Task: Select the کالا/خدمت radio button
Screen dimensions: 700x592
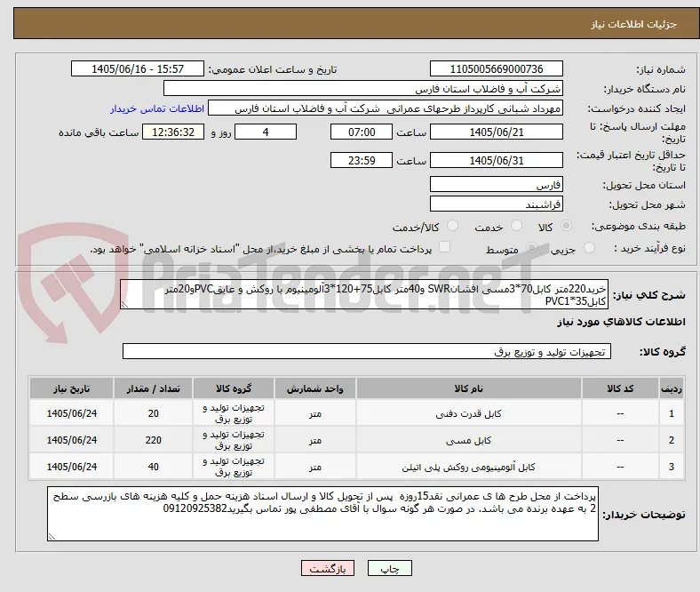Action: tap(453, 226)
